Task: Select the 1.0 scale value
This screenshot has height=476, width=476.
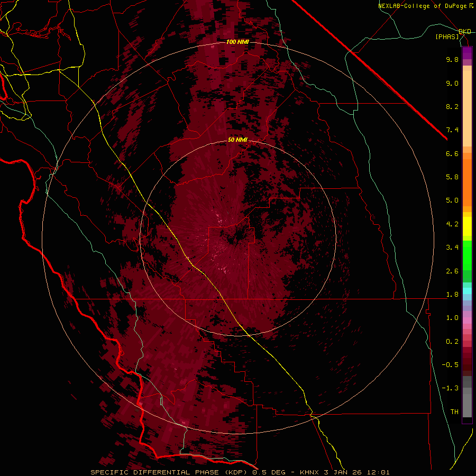Action: point(452,318)
